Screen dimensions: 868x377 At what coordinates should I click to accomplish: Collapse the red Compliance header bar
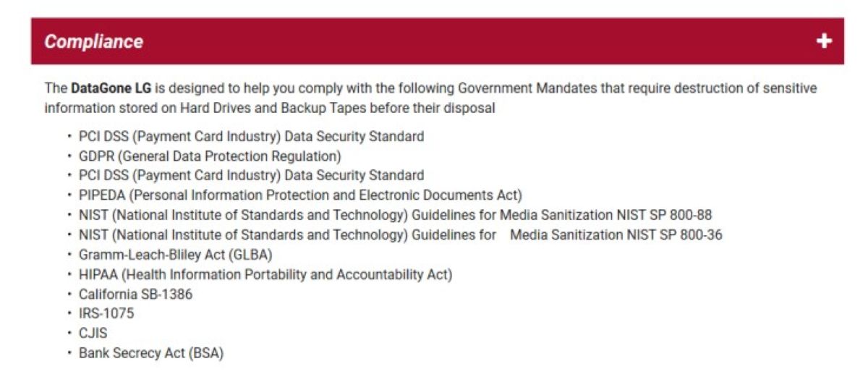(437, 41)
